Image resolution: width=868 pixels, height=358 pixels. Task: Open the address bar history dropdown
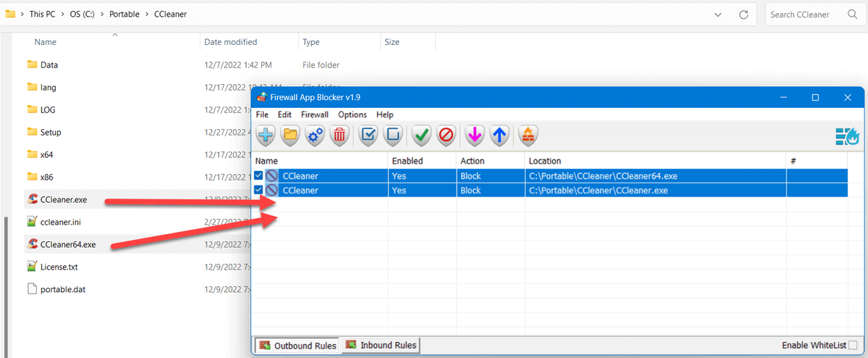[x=718, y=14]
